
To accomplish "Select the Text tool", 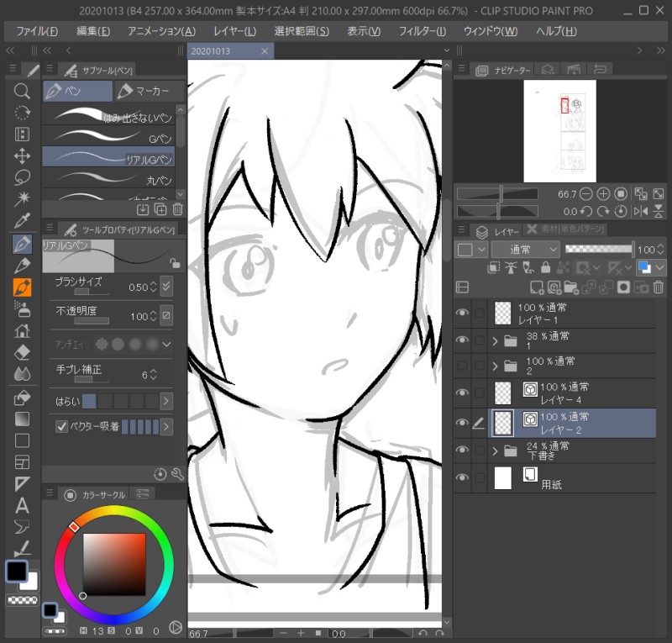I will coord(22,506).
